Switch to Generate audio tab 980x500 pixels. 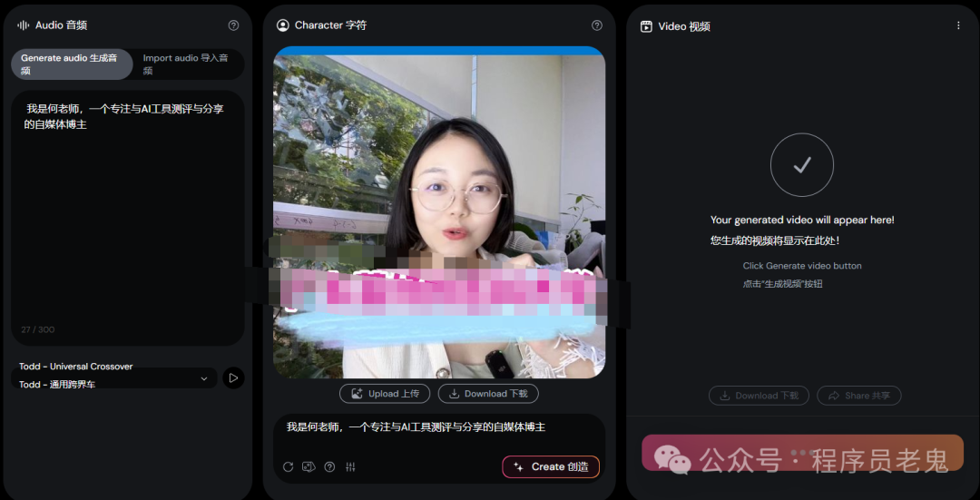(x=72, y=64)
